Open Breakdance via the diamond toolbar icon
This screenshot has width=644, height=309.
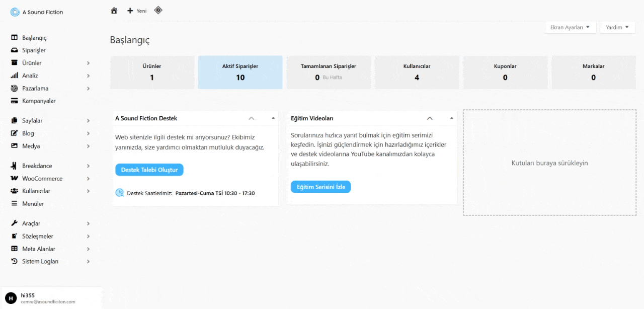(x=158, y=10)
